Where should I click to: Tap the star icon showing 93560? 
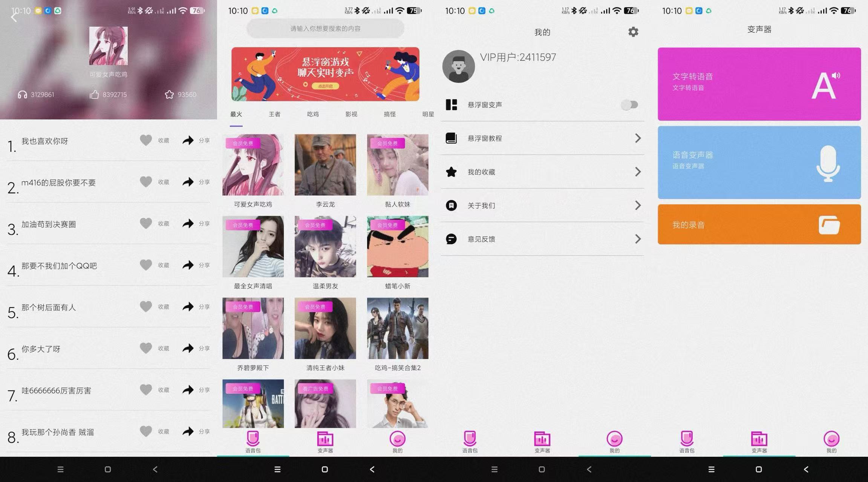click(169, 95)
